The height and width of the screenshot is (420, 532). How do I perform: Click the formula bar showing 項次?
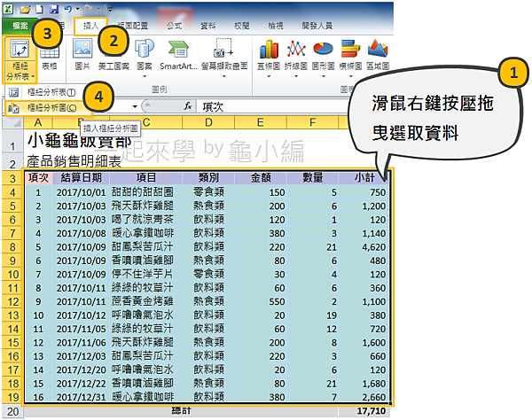271,107
